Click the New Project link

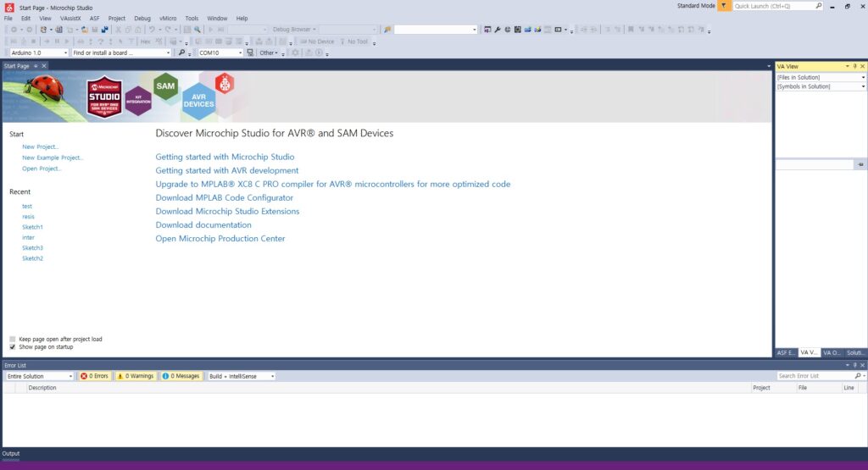click(x=40, y=147)
